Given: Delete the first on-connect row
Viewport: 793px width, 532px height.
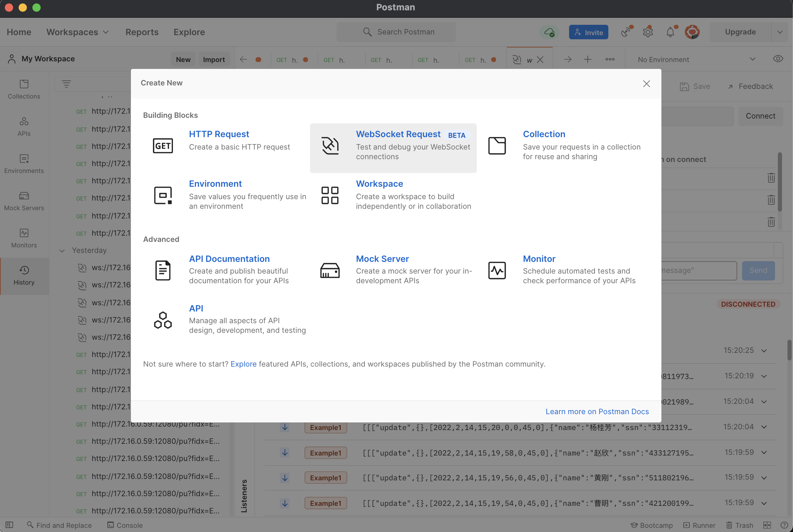Looking at the screenshot, I should click(x=771, y=178).
